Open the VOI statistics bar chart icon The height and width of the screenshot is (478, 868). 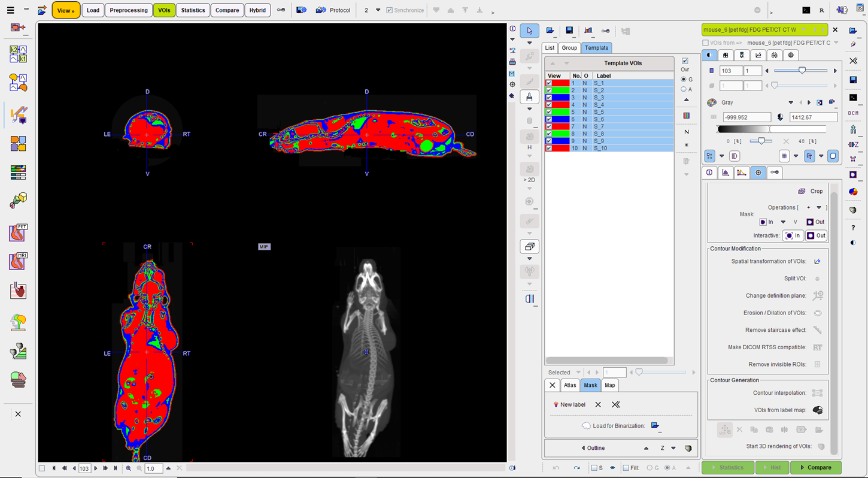coord(588,31)
